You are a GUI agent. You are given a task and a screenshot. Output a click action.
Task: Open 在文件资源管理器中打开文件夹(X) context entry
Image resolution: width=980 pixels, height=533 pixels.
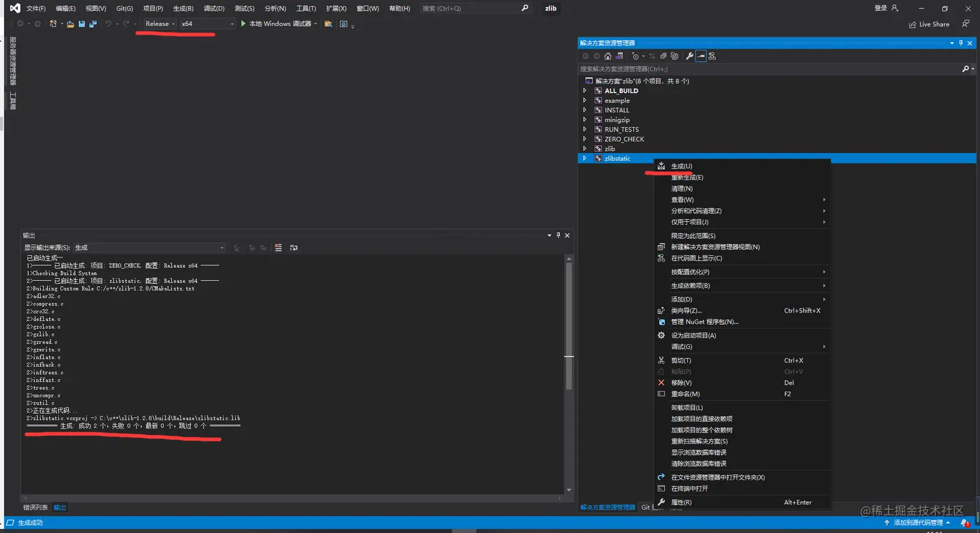[742, 477]
